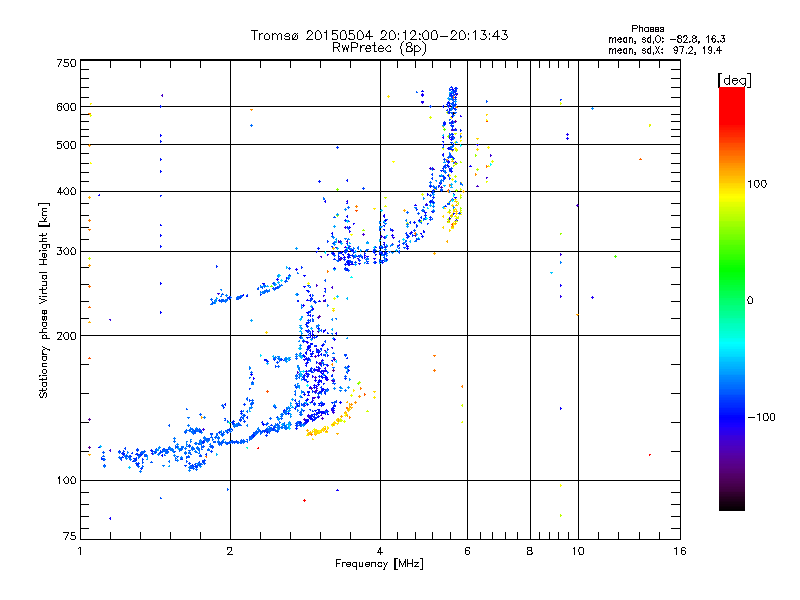The image size is (800, 600).
Task: Click the '1' x-axis tick label
Action: (x=80, y=551)
